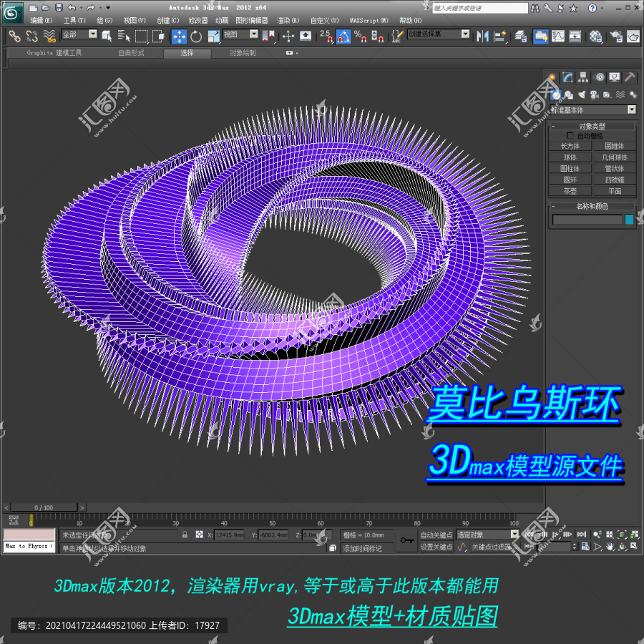644x644 pixels.
Task: Open the 工具(T) menu
Action: [74, 20]
